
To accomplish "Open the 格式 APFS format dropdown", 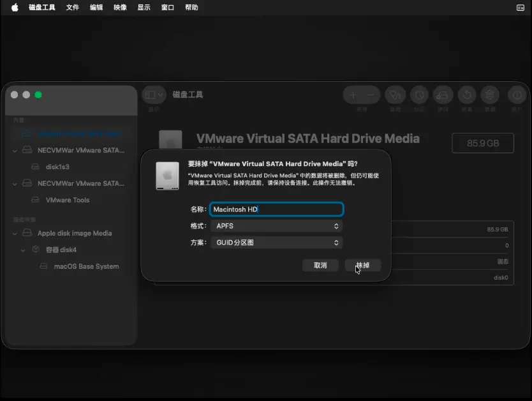I will click(x=276, y=226).
